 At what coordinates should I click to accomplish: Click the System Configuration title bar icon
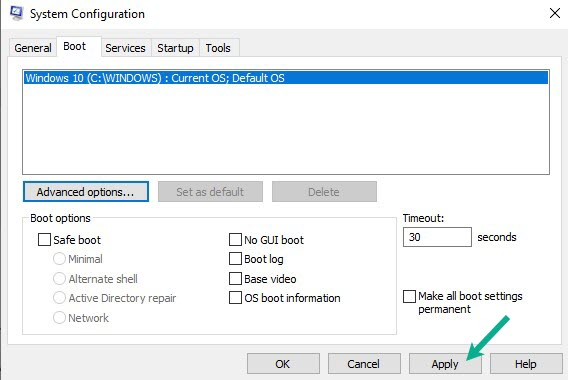(x=16, y=13)
